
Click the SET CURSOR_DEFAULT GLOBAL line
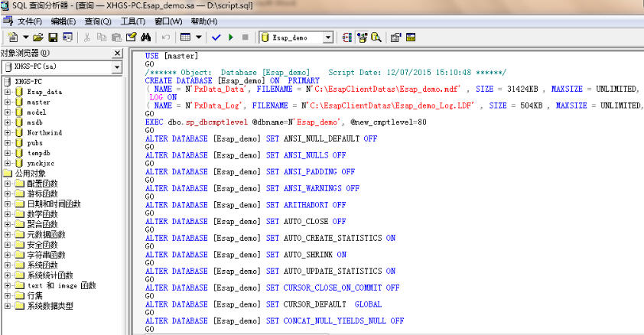click(263, 304)
